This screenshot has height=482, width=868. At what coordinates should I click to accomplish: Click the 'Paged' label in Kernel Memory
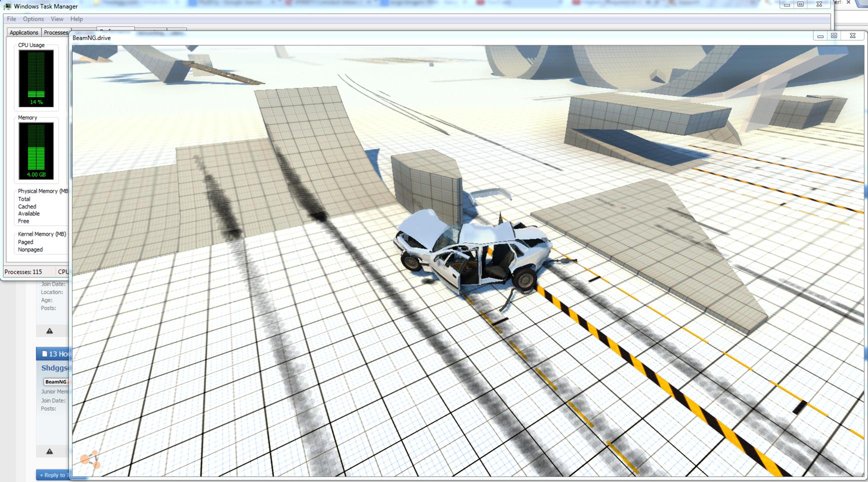tap(25, 242)
